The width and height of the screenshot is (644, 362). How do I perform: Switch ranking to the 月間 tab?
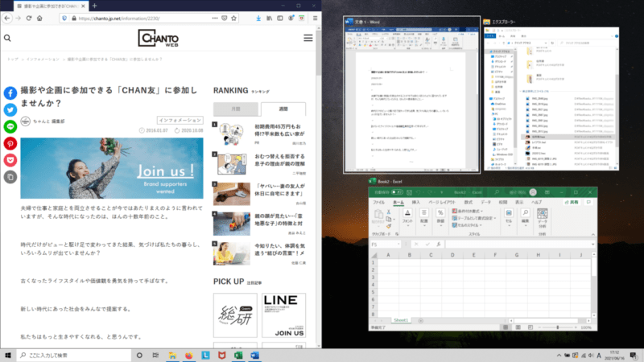coord(236,109)
